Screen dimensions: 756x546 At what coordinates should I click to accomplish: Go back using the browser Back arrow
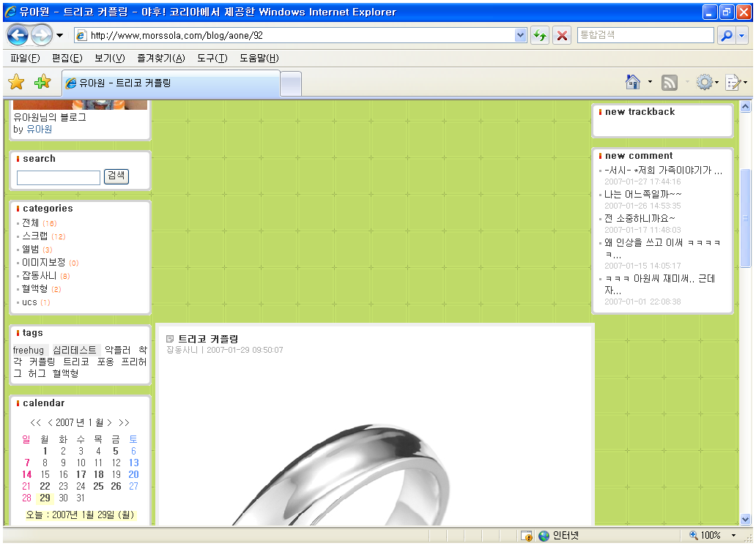coord(18,35)
